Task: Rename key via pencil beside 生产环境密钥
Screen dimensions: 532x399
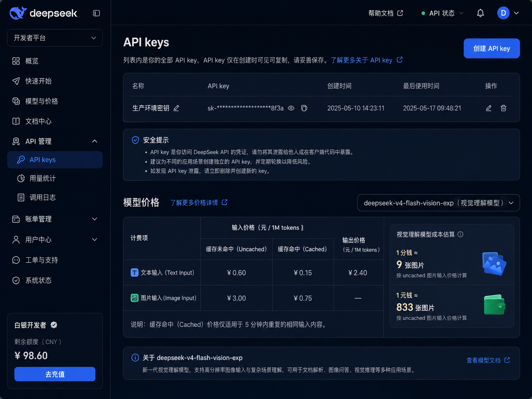Action: pos(176,108)
